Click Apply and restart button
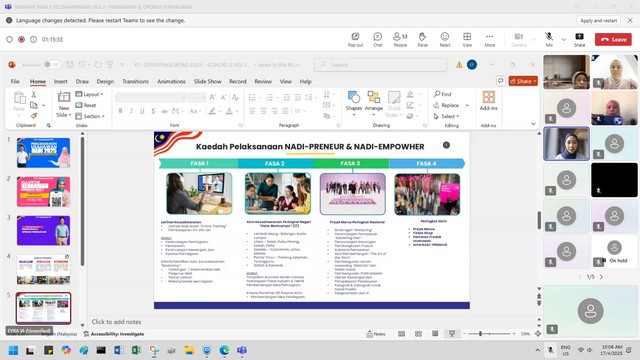 tap(598, 20)
